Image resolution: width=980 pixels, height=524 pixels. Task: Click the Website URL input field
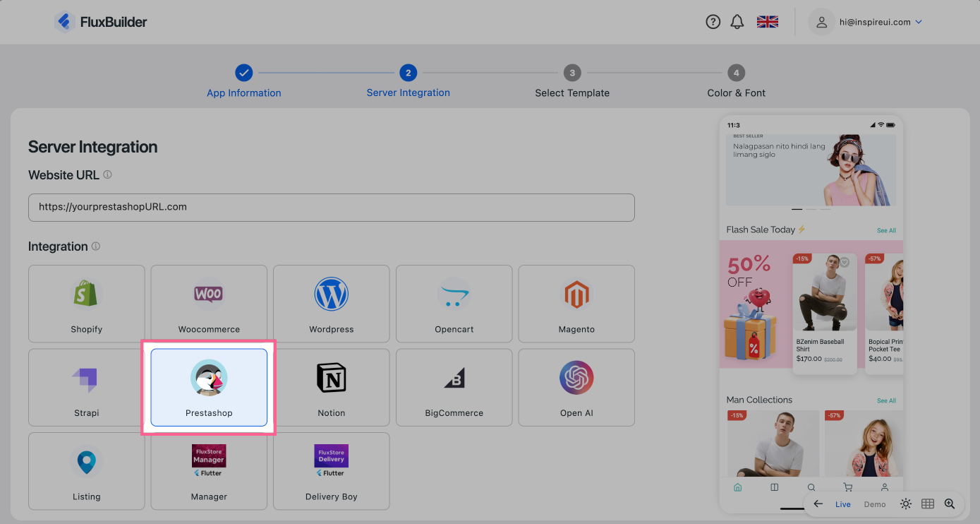[x=331, y=208]
